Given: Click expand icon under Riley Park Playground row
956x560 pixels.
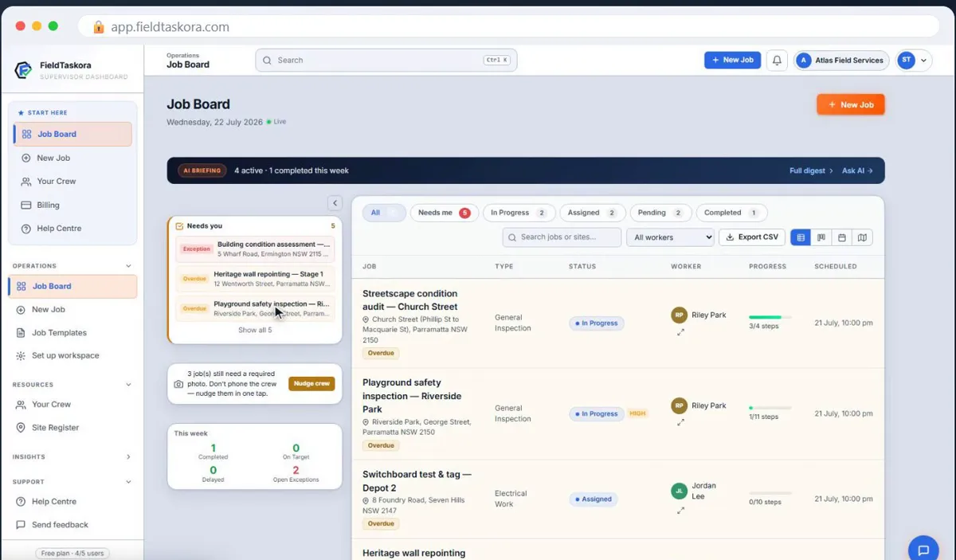Looking at the screenshot, I should (680, 423).
